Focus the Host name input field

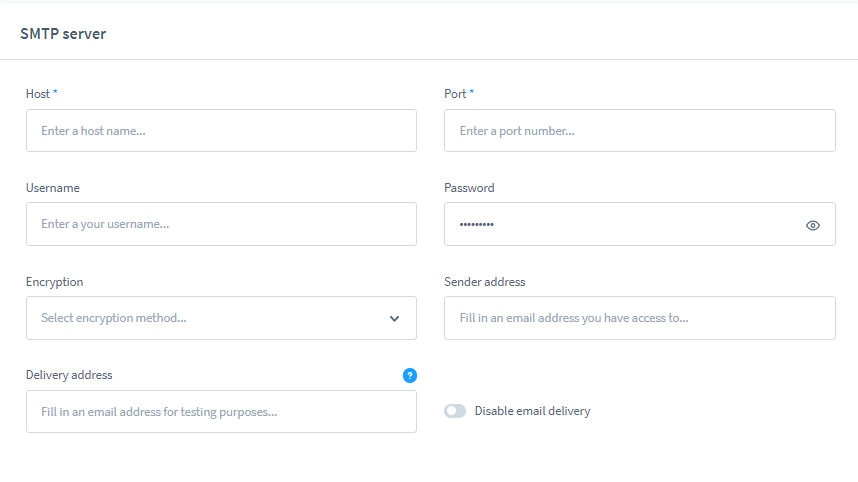coord(221,131)
